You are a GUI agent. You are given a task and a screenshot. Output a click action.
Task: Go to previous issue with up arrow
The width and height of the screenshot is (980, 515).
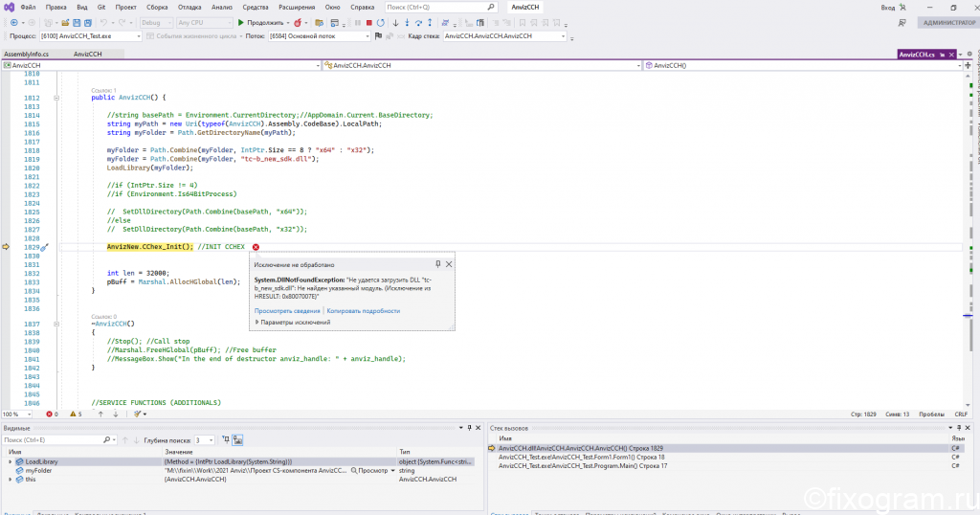tap(100, 414)
